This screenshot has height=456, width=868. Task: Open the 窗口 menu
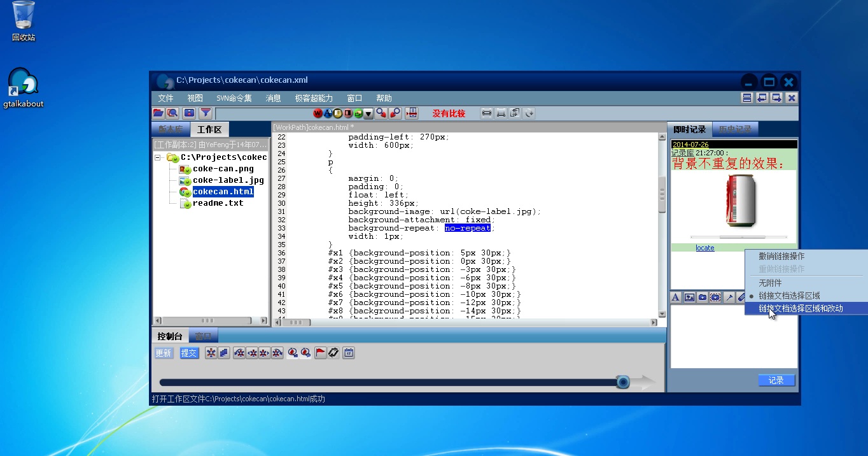coord(354,98)
